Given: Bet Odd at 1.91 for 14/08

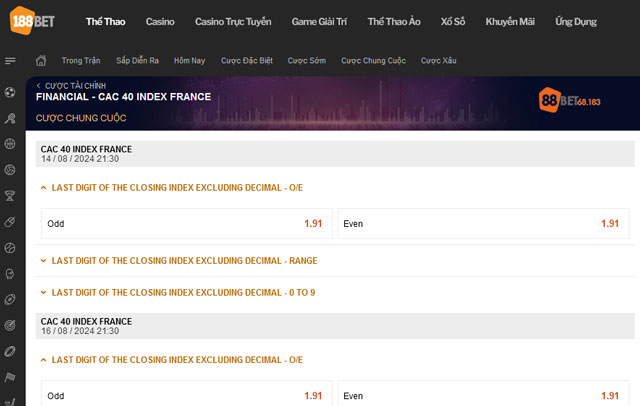Looking at the screenshot, I should pos(187,224).
